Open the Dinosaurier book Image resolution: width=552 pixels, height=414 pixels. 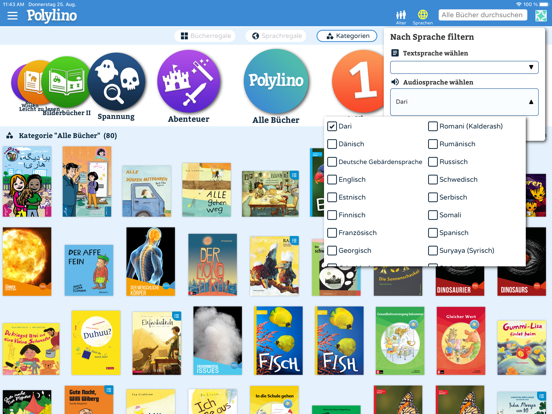coord(460,281)
